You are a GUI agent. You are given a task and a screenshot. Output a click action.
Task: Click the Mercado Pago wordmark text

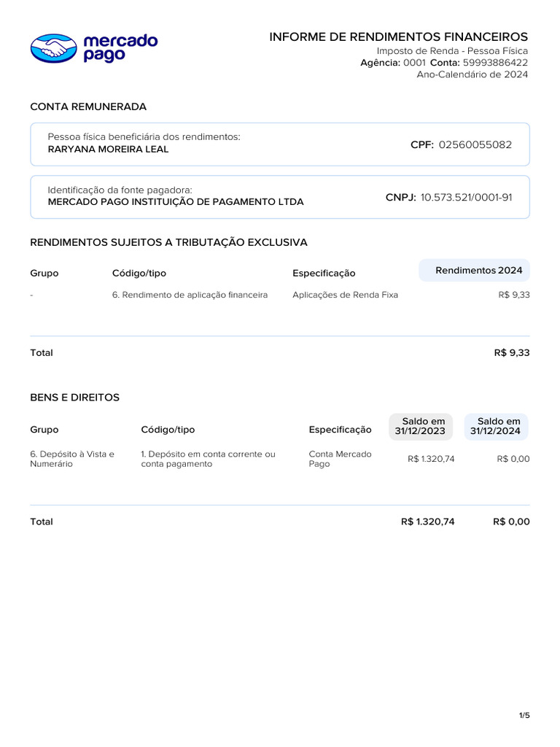pyautogui.click(x=120, y=48)
